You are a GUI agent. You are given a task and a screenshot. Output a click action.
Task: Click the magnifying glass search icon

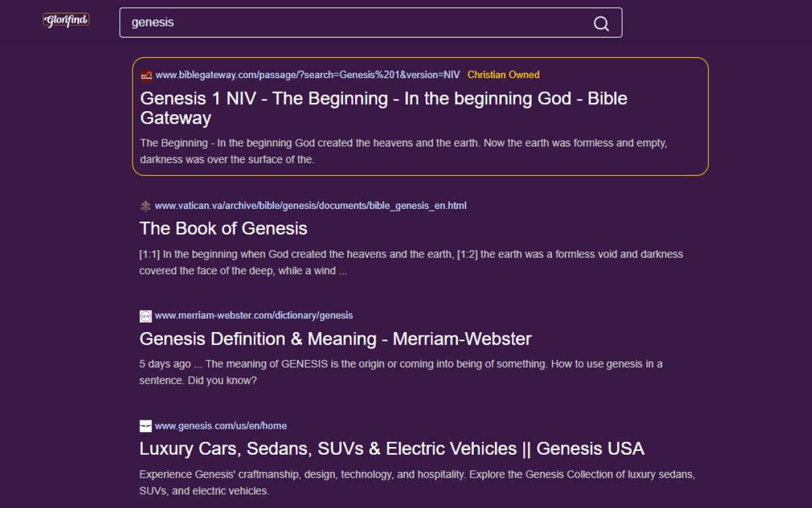[x=601, y=23]
